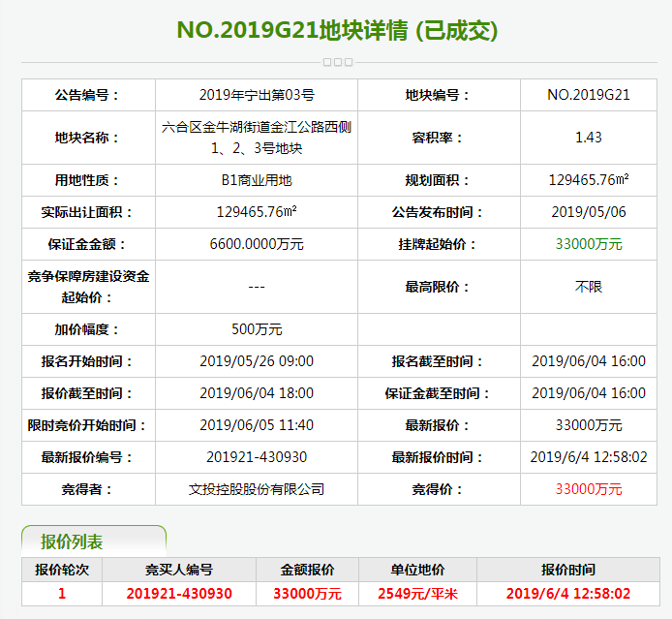Click the 单位地价 column header
This screenshot has height=619, width=672.
(418, 570)
